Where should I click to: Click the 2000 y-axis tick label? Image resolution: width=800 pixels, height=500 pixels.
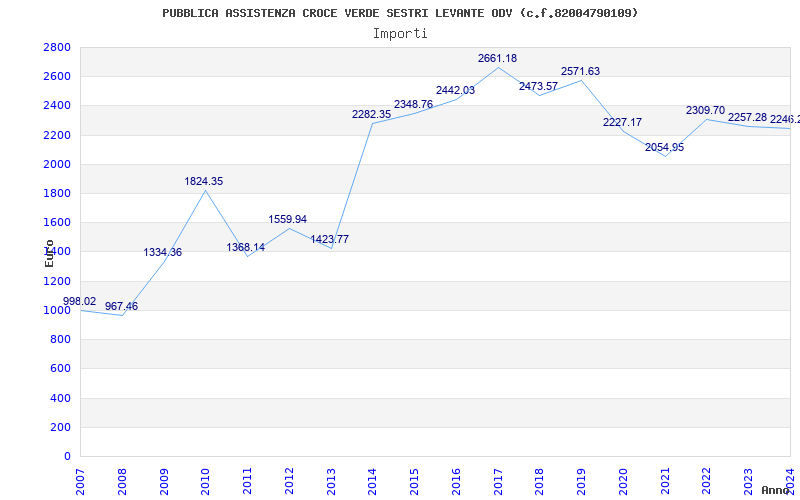(57, 164)
